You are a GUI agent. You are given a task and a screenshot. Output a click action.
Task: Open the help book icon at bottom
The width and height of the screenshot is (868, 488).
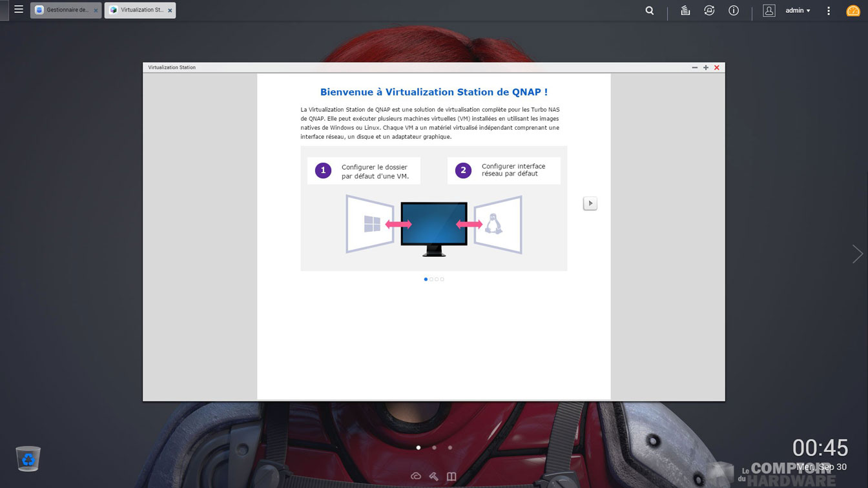451,476
